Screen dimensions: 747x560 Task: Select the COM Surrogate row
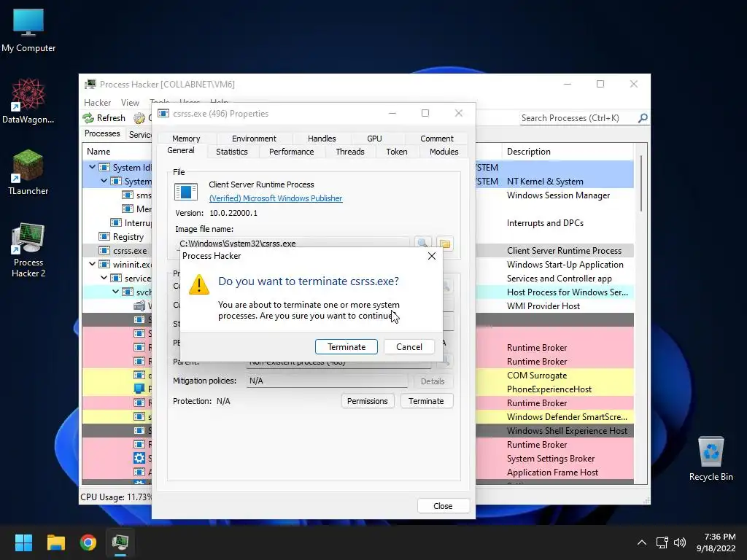536,376
